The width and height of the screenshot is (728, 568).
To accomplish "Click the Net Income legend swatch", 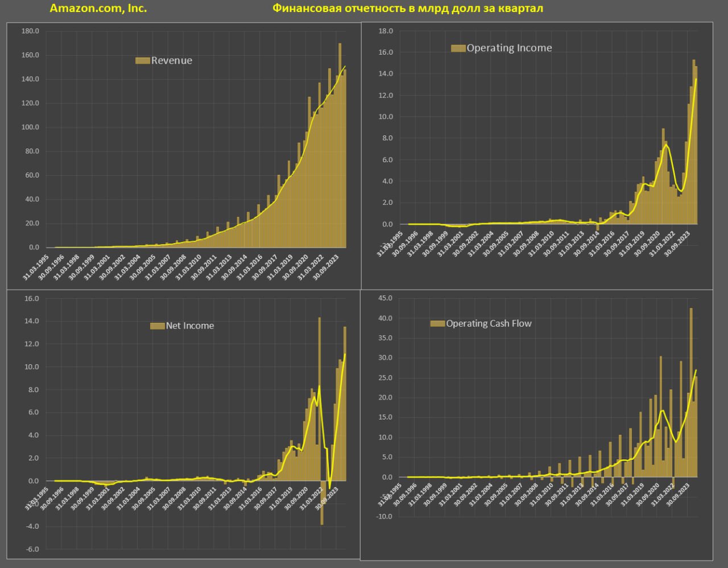I will 157,326.
